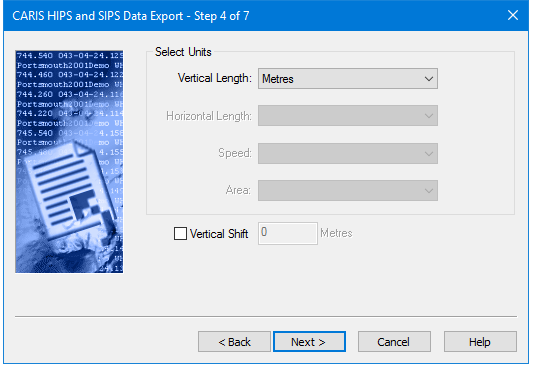Screen dimensions: 533x370
Task: Go to previous step with Back
Action: 235,342
